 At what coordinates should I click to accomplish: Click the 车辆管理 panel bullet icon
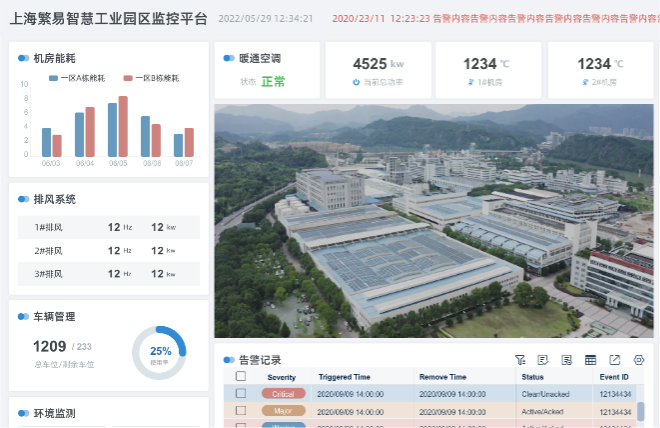[x=24, y=316]
